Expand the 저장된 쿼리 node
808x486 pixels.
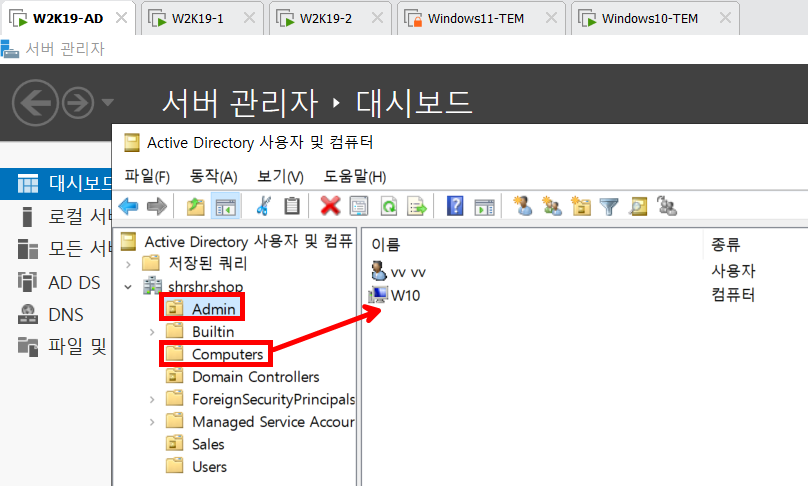128,264
